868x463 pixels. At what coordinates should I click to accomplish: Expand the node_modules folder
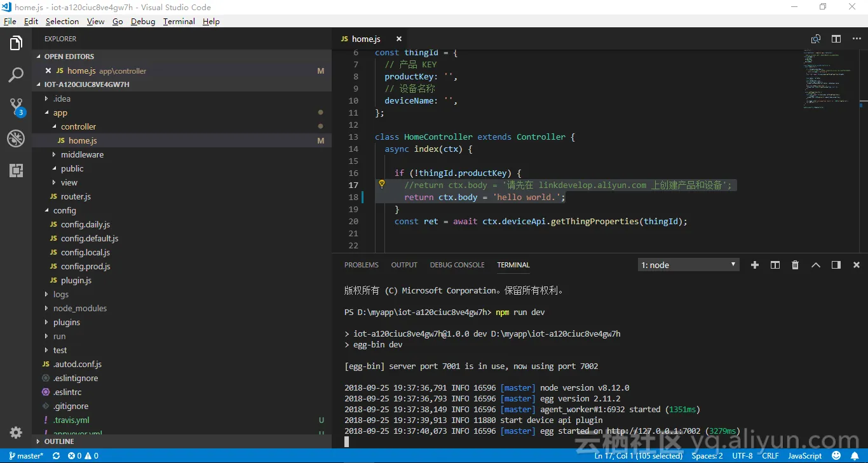182,308
